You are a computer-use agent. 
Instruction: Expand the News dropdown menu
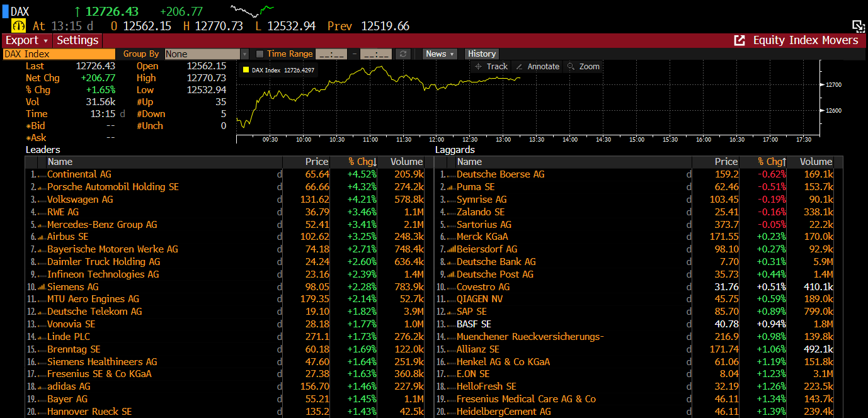440,54
